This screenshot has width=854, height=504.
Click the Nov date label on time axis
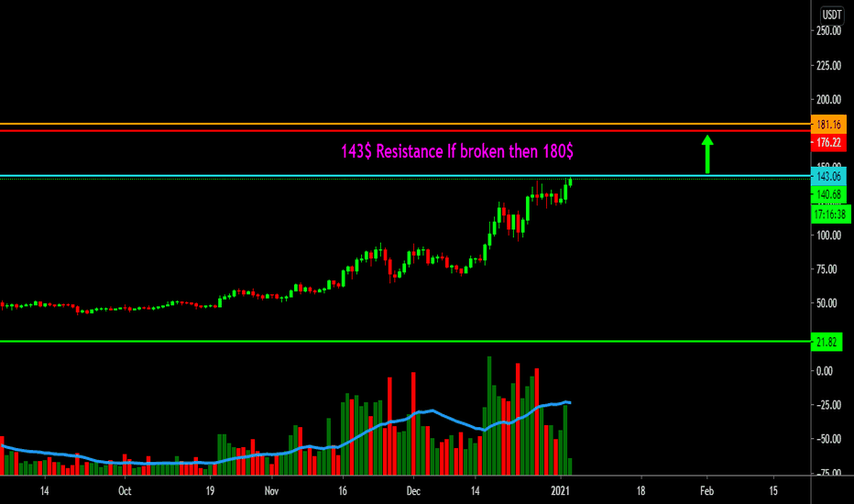click(x=271, y=491)
